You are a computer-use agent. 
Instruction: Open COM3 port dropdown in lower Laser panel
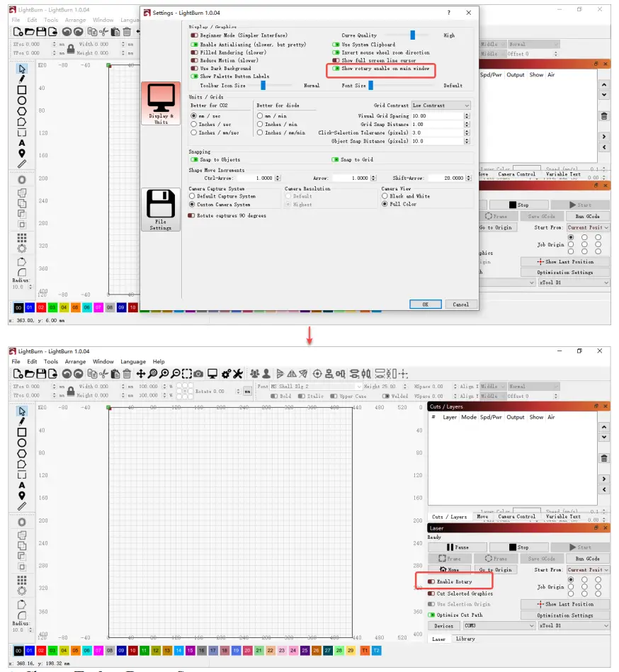[499, 626]
